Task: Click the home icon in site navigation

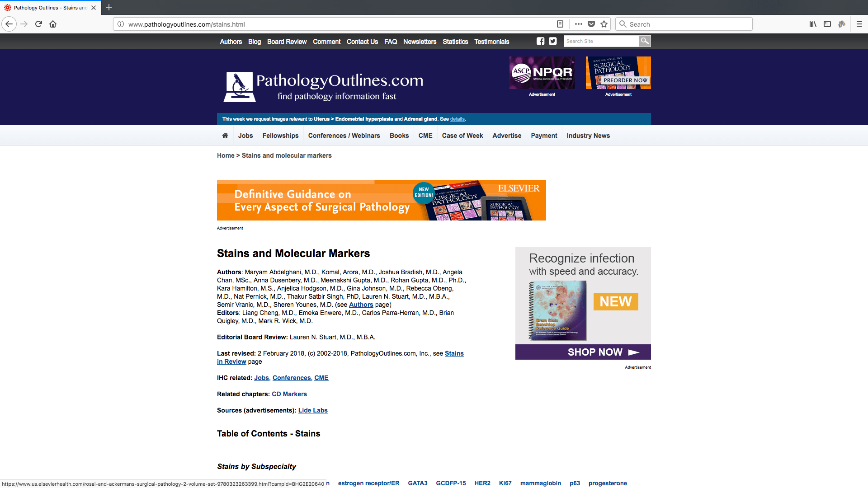Action: (225, 136)
